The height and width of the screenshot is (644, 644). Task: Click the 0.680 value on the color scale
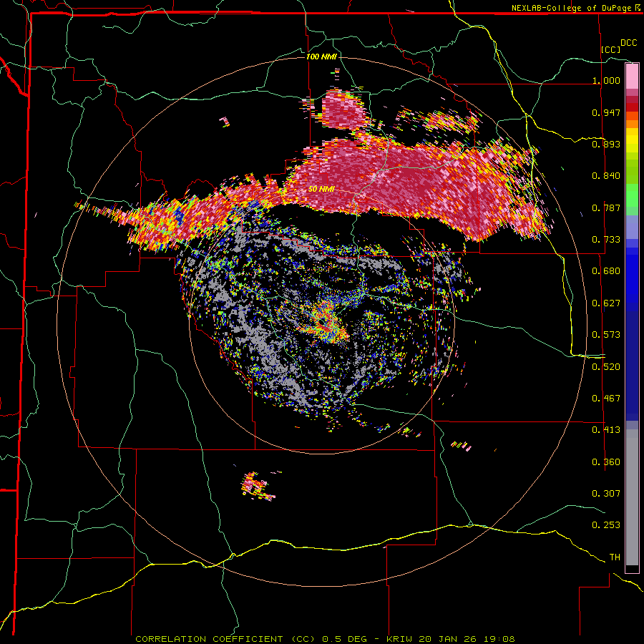tap(606, 271)
